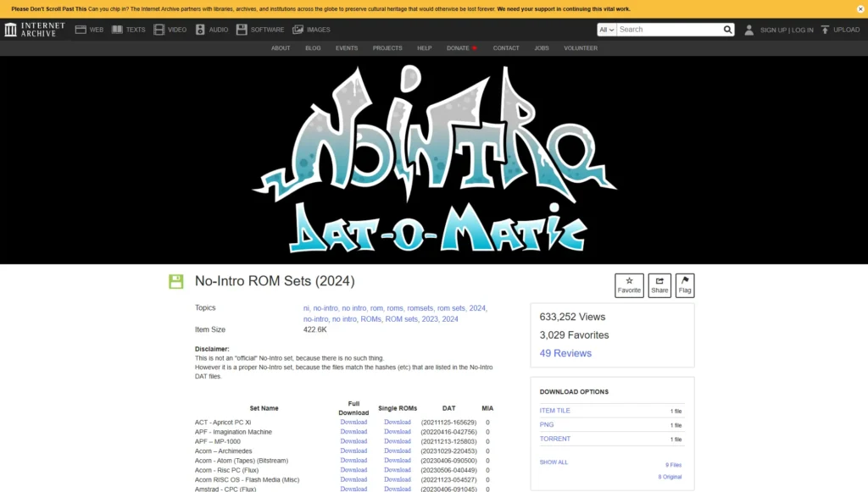This screenshot has height=492, width=868.
Task: Download the PNG option
Action: [547, 424]
